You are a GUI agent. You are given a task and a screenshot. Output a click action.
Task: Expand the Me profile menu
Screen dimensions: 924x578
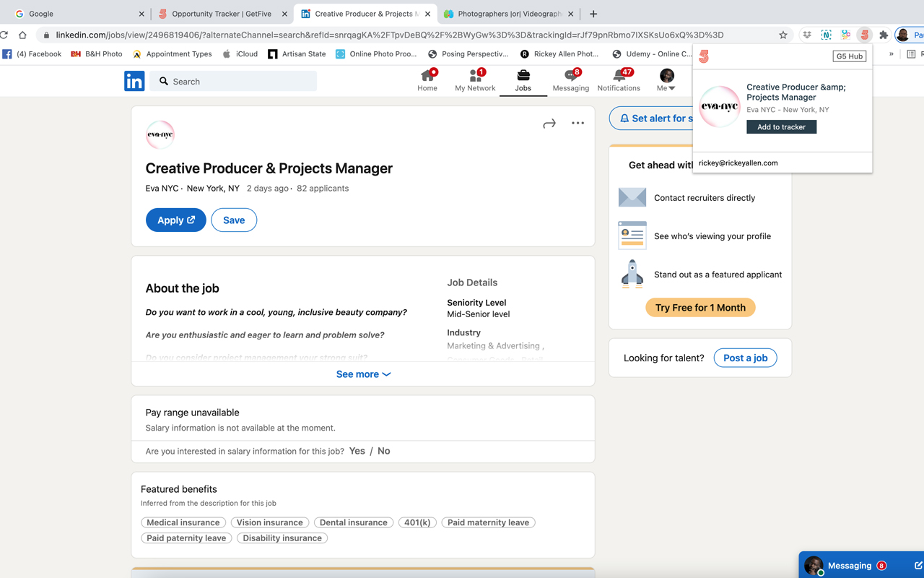click(x=666, y=80)
